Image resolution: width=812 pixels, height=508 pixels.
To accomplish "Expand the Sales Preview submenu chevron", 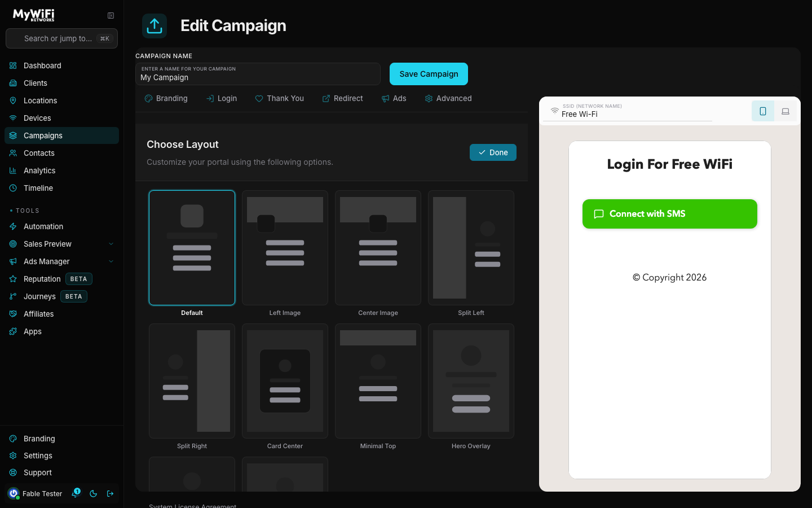I will point(111,244).
